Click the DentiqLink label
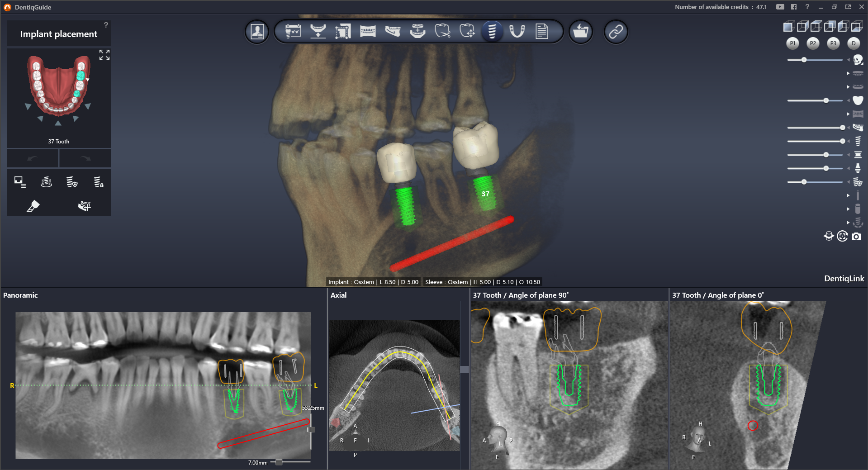 point(844,279)
